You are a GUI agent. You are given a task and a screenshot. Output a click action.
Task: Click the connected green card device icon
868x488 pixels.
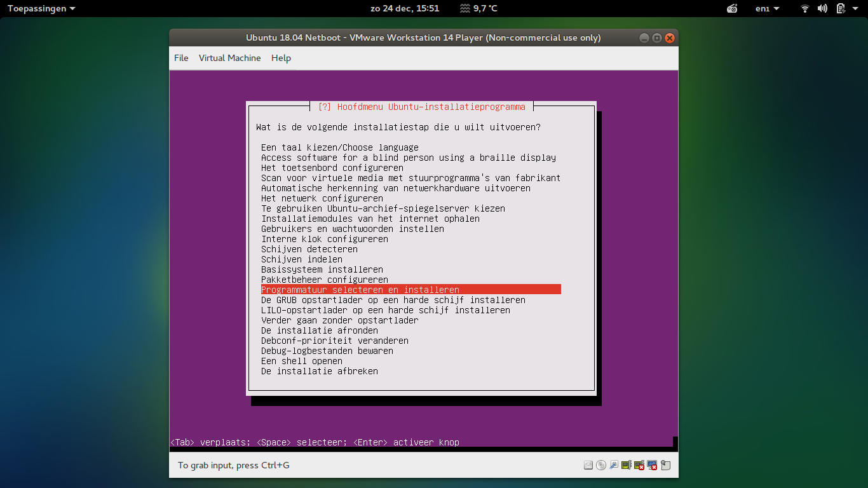(627, 465)
